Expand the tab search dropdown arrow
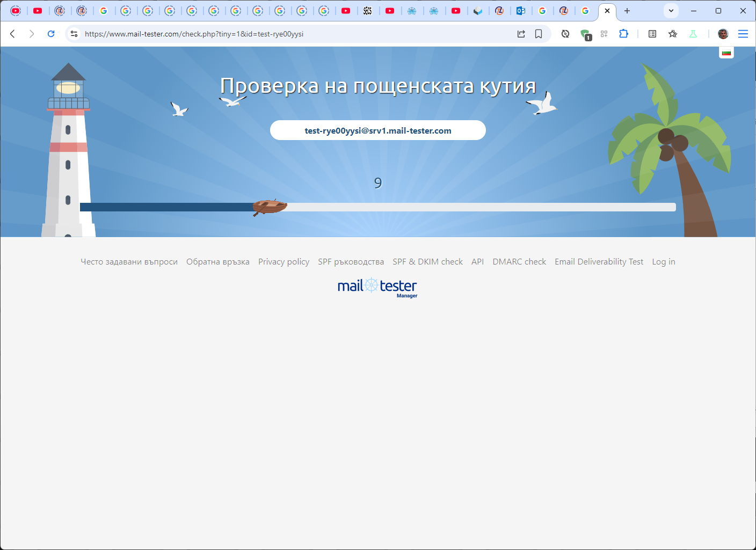Image resolution: width=756 pixels, height=550 pixels. pyautogui.click(x=671, y=11)
